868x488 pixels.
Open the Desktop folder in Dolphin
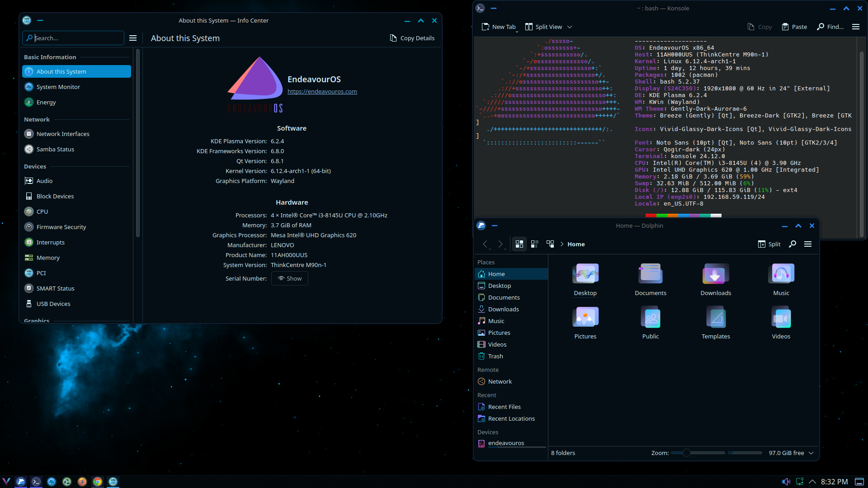585,280
